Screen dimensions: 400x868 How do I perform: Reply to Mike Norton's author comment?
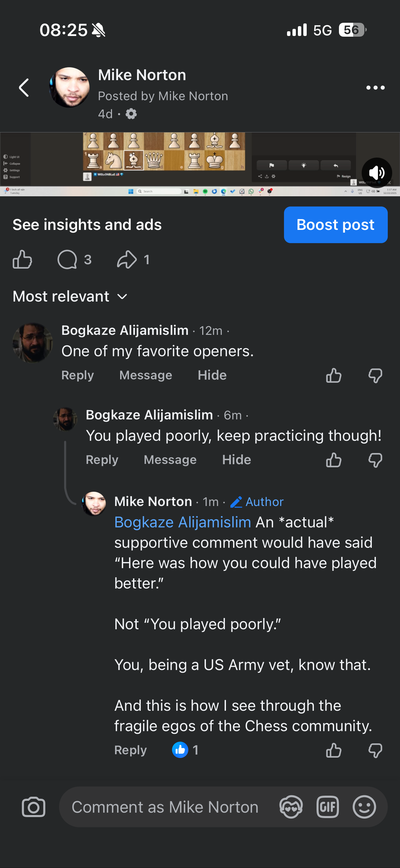[x=130, y=750]
